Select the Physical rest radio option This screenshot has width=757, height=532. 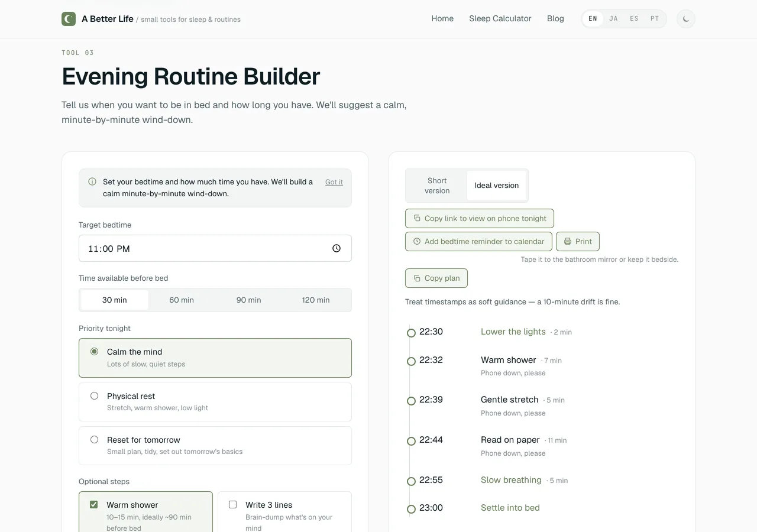(94, 396)
